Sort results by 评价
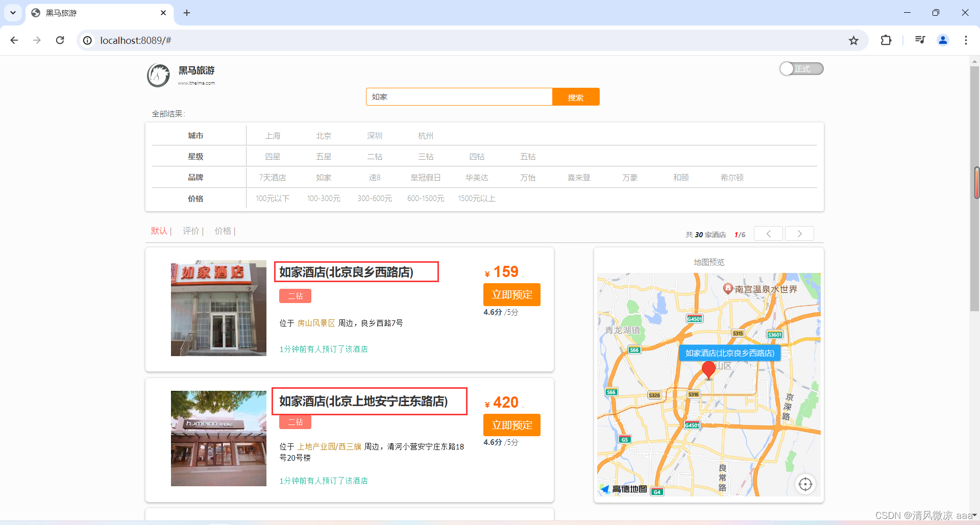Viewport: 980px width, 525px height. (191, 231)
